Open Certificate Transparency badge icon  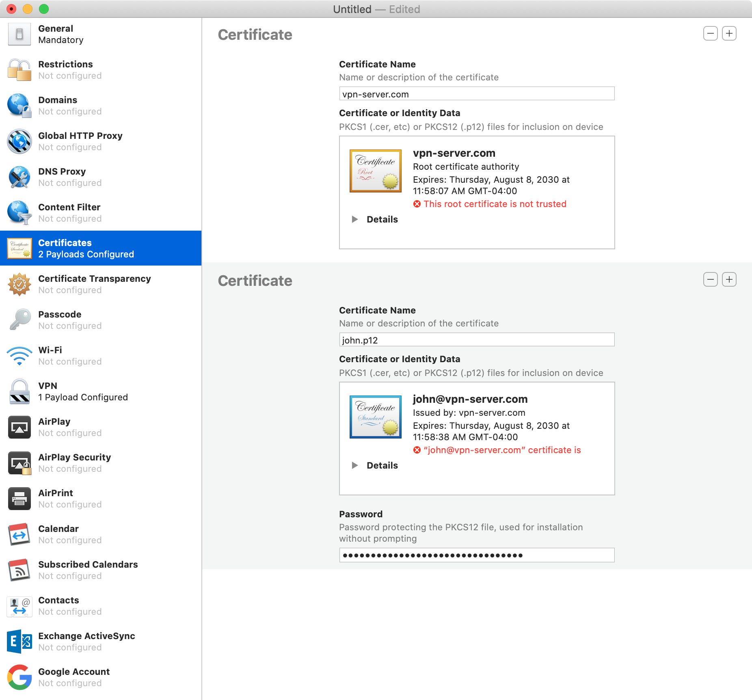(19, 284)
